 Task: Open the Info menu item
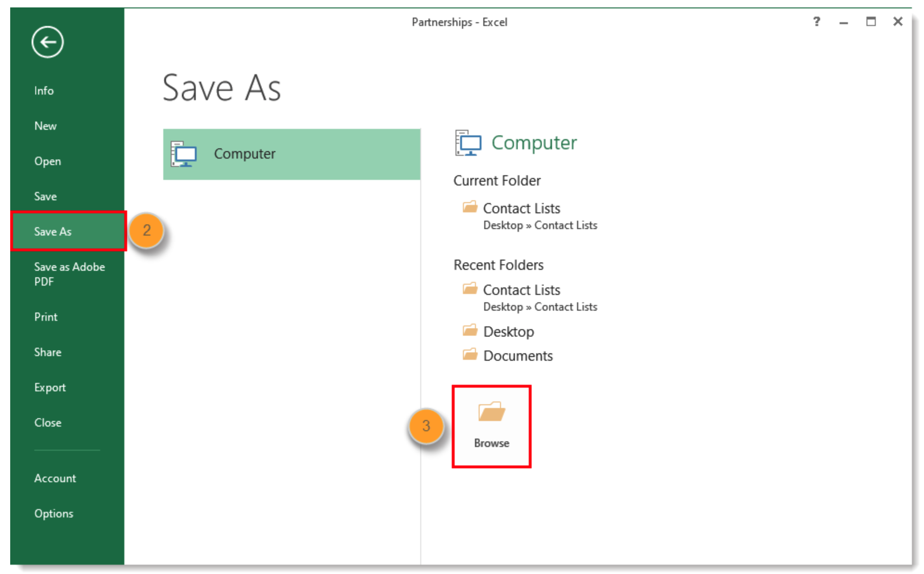pyautogui.click(x=44, y=90)
